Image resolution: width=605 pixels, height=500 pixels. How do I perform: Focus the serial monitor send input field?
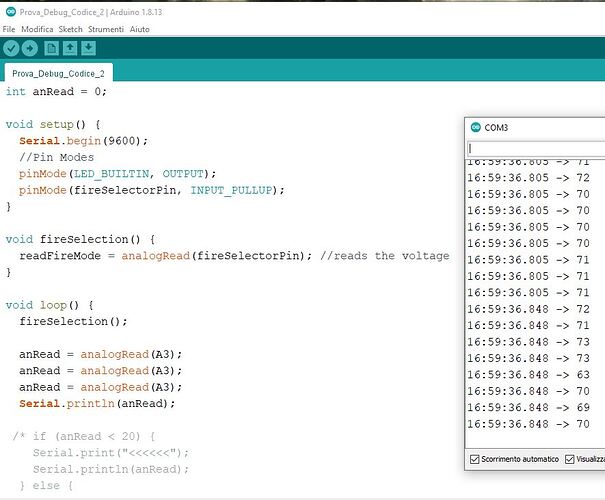pos(536,149)
